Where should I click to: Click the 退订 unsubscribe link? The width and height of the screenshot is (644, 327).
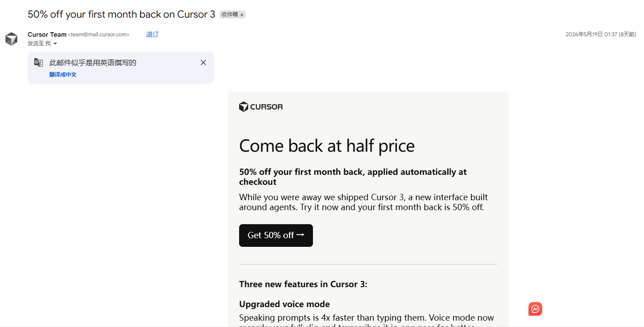pyautogui.click(x=153, y=34)
